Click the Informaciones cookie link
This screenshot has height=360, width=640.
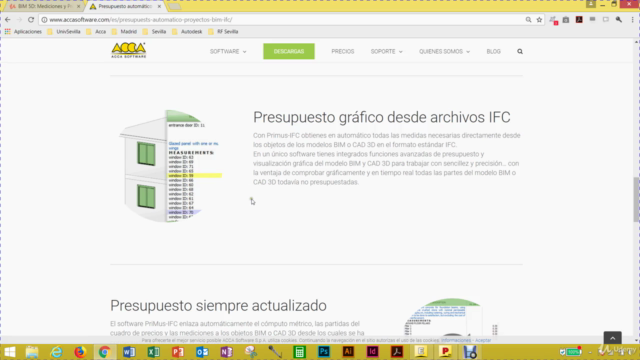[x=456, y=340]
